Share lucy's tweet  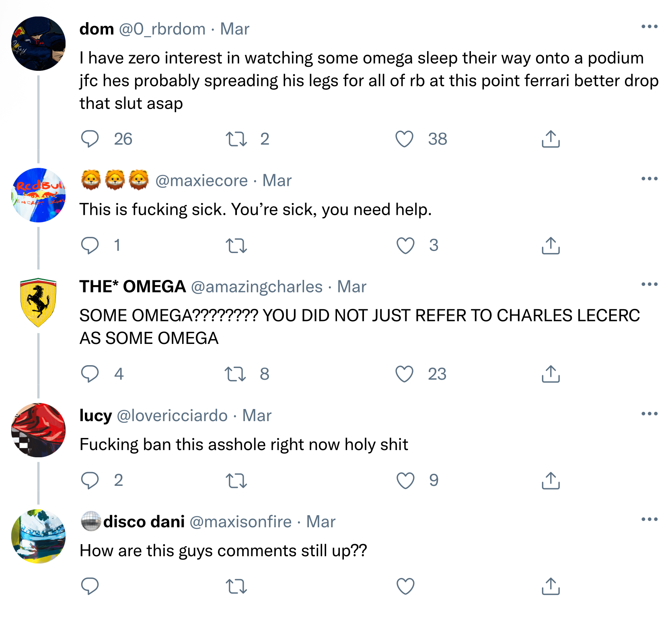551,480
